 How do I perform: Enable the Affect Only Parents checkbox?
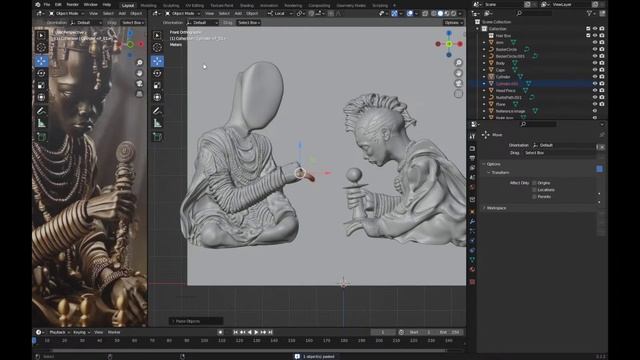point(534,197)
